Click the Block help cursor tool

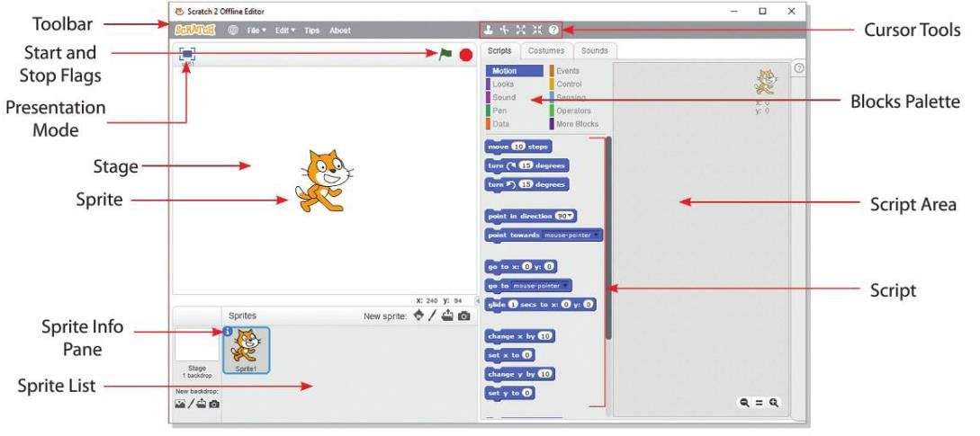click(553, 30)
